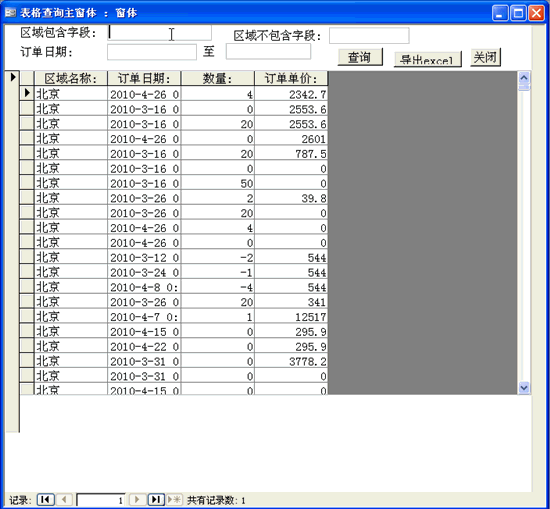Click 导出excel button

(427, 59)
